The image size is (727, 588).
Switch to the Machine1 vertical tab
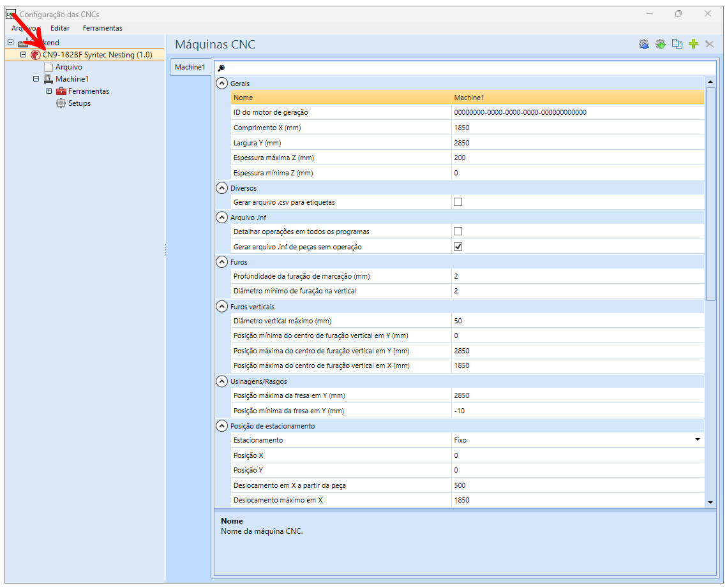190,67
